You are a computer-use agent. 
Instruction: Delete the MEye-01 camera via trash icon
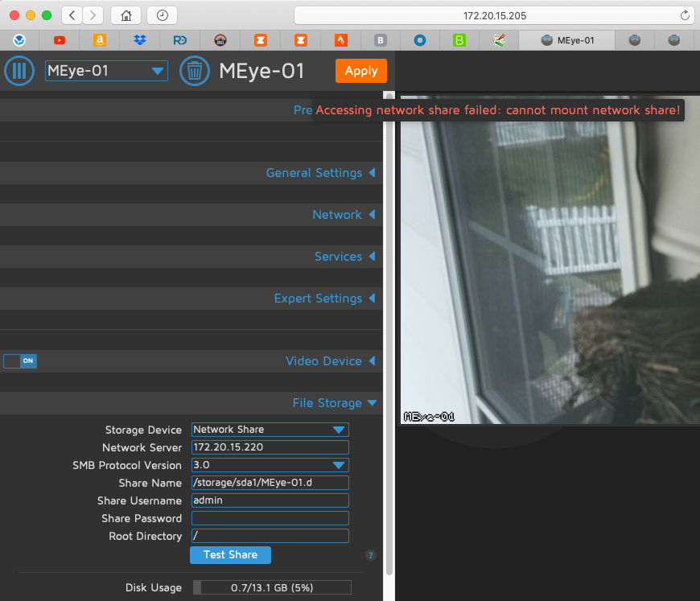point(195,71)
